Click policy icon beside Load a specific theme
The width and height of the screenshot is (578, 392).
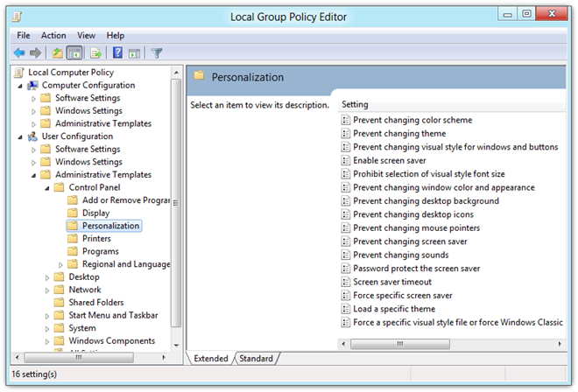point(345,309)
